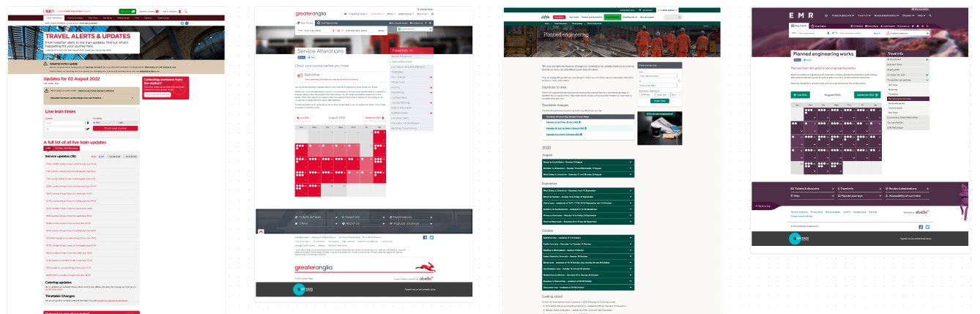Image resolution: width=980 pixels, height=314 pixels.
Task: Go to July 2022 on EMR calendar
Action: tap(800, 94)
